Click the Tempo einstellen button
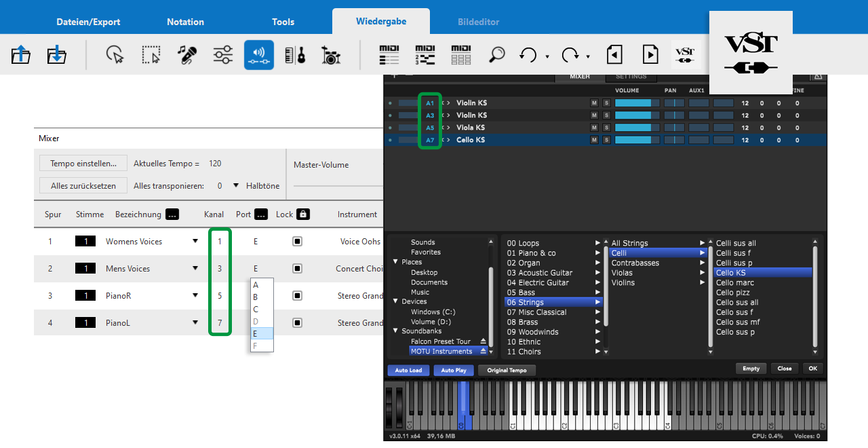 pos(83,164)
